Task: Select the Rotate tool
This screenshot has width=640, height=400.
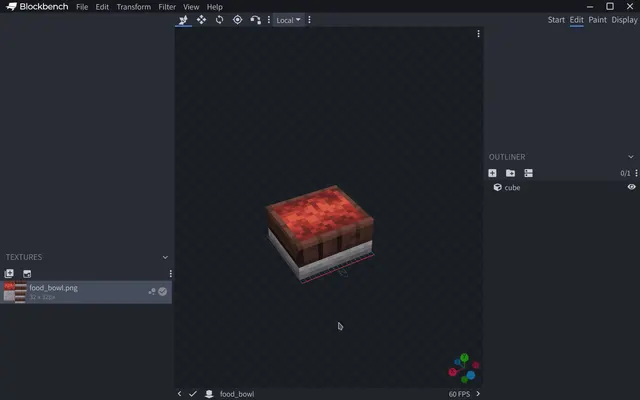Action: (220, 20)
